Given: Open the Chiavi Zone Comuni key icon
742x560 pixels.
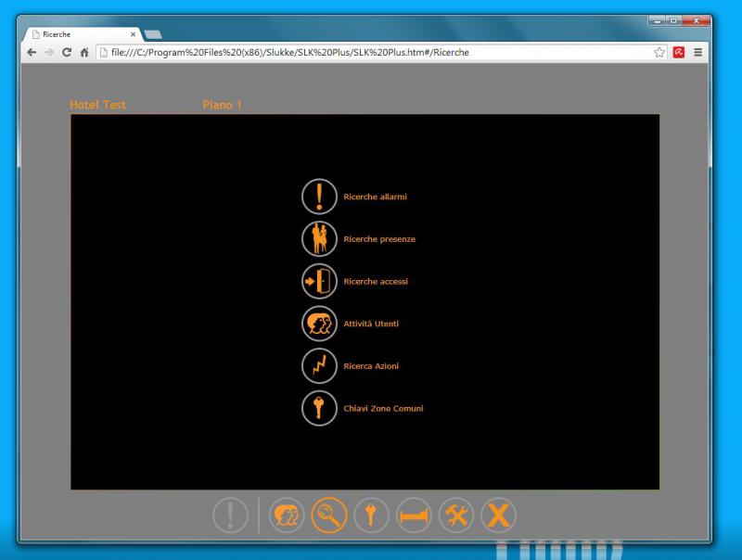Looking at the screenshot, I should point(319,408).
